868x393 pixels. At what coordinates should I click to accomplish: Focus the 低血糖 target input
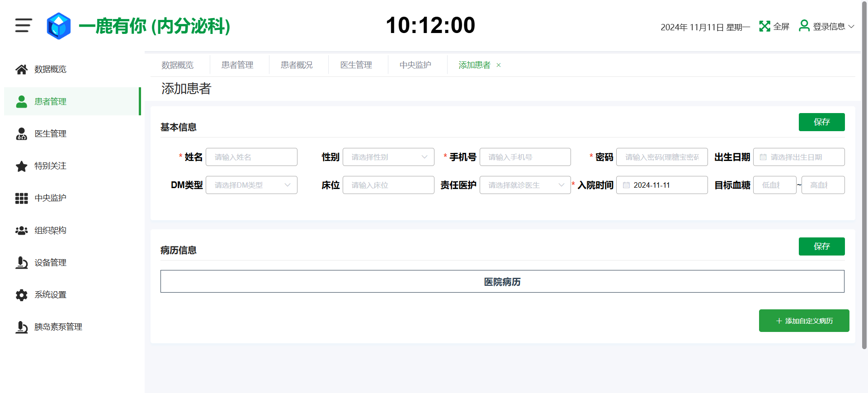pyautogui.click(x=775, y=185)
